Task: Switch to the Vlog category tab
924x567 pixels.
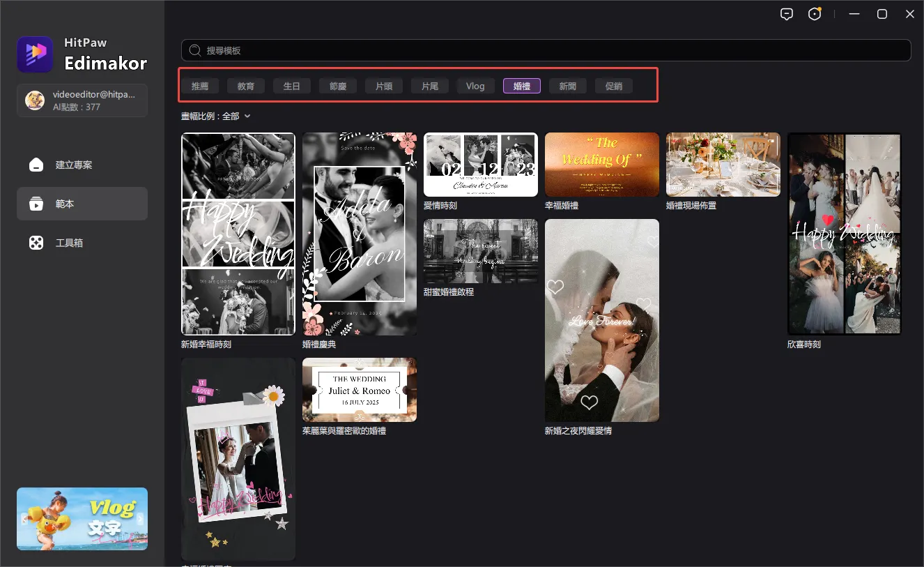Action: 475,86
